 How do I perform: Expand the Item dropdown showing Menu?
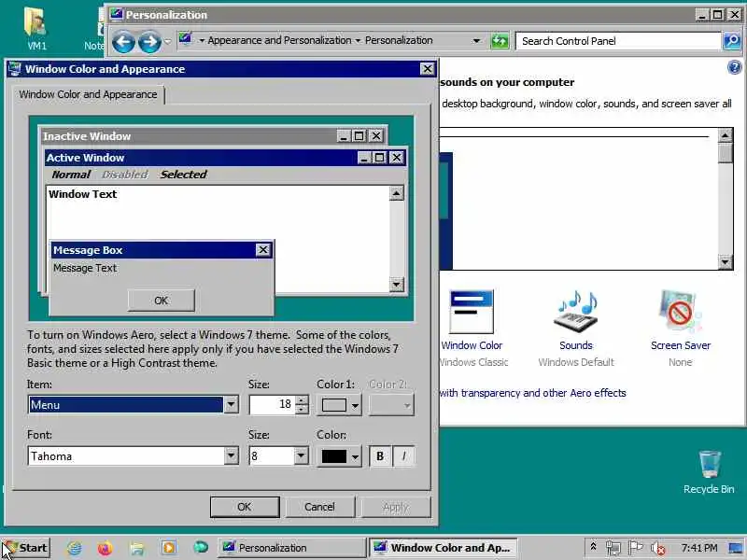(x=231, y=405)
